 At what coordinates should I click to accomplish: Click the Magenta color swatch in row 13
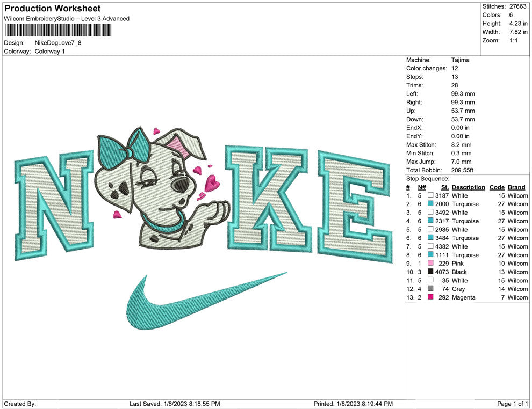[430, 297]
